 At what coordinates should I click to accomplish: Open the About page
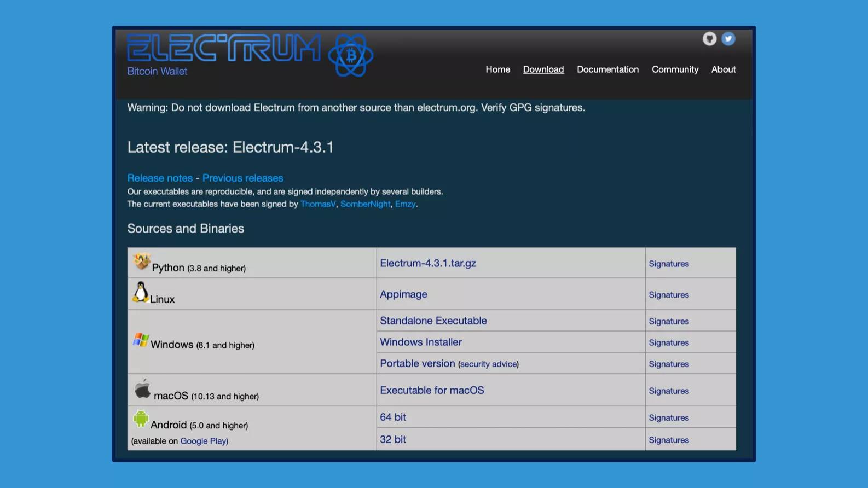click(723, 69)
